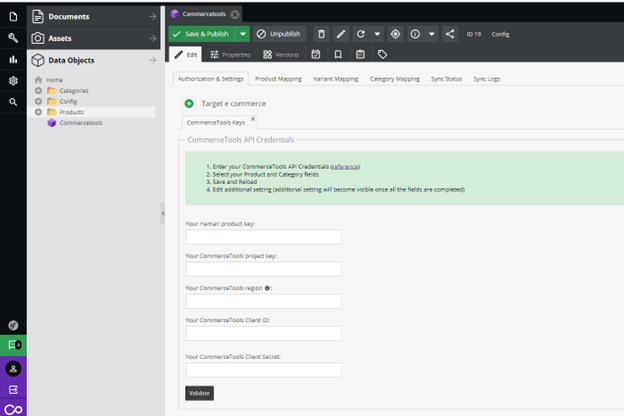Click the reload icon in toolbar
The height and width of the screenshot is (416, 624).
click(361, 34)
